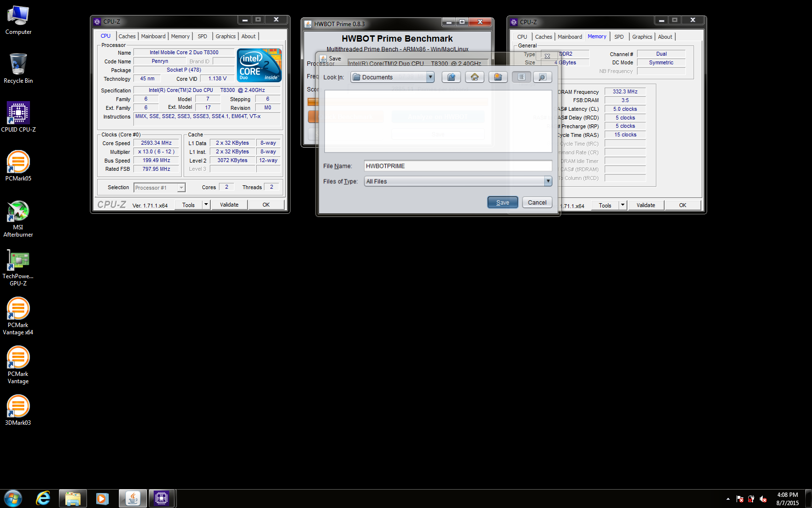Screen dimensions: 812x508
Task: Launch Internet Explorer from taskbar
Action: tap(43, 498)
